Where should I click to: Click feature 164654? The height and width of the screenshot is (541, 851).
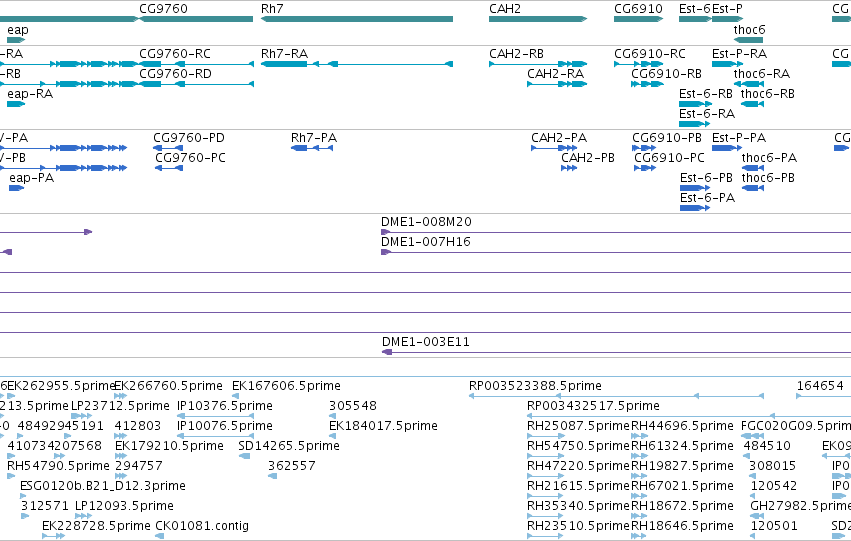click(x=823, y=396)
